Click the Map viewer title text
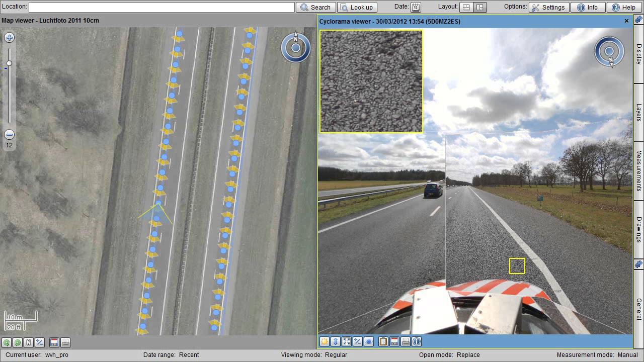This screenshot has width=644, height=362. [50, 21]
